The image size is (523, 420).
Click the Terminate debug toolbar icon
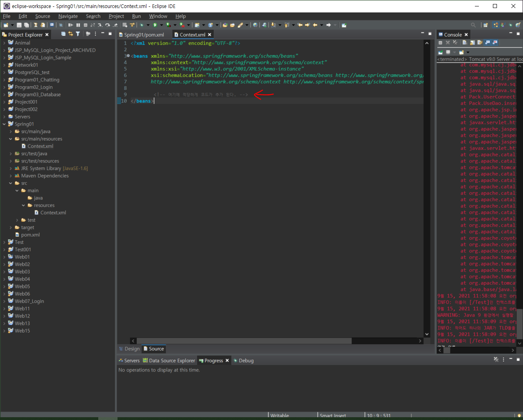[85, 25]
